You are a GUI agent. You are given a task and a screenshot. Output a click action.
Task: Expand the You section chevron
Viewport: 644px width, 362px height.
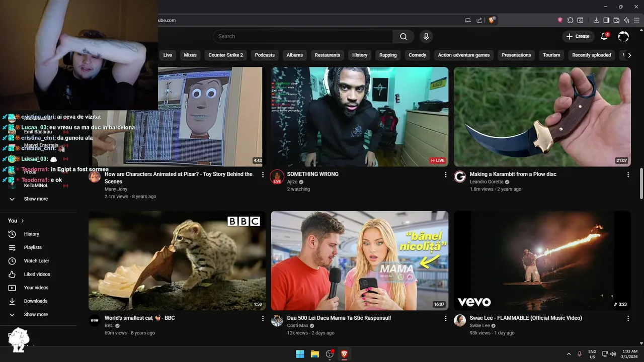(23, 221)
